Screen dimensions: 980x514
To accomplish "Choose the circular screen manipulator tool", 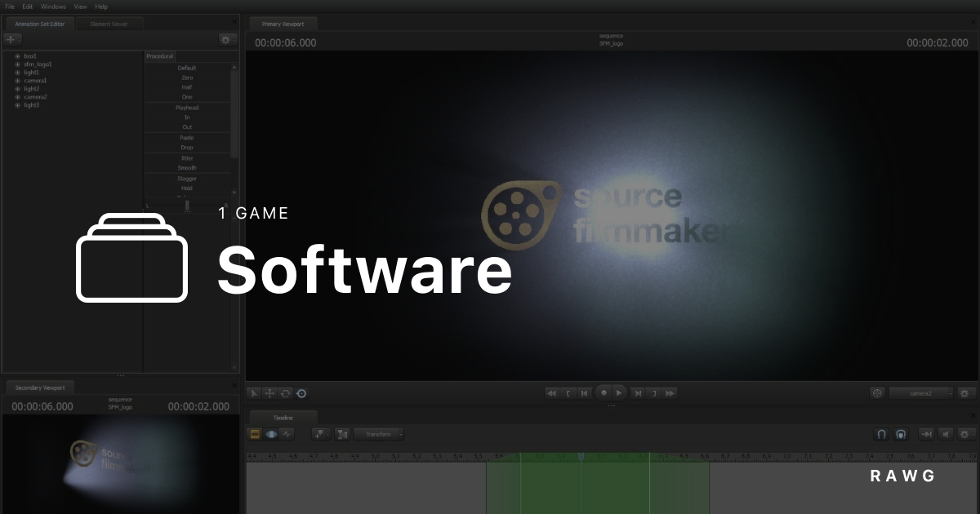I will [301, 393].
